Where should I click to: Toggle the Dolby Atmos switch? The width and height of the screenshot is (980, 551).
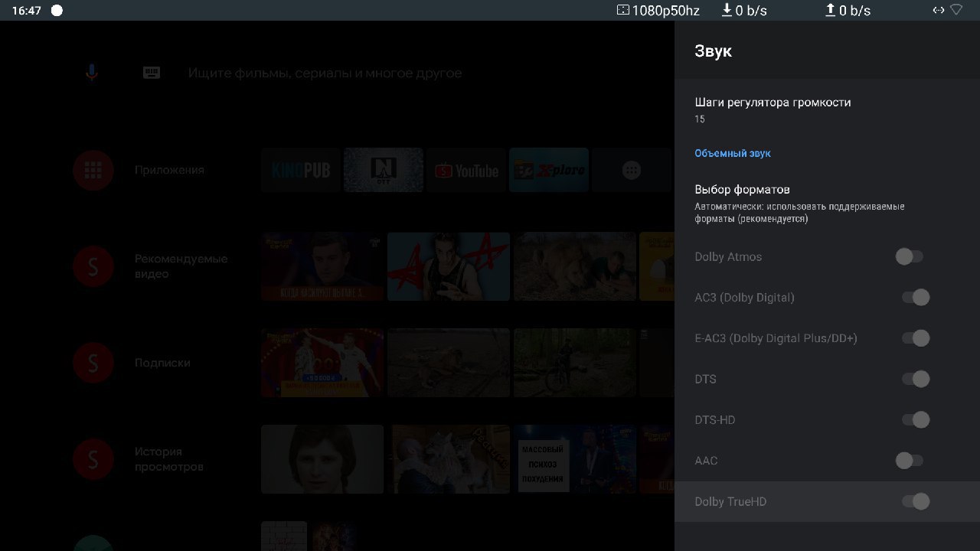[x=910, y=256]
